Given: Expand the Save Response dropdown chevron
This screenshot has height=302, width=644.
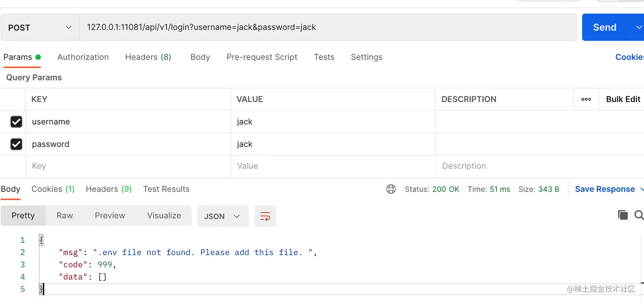Looking at the screenshot, I should pos(642,189).
